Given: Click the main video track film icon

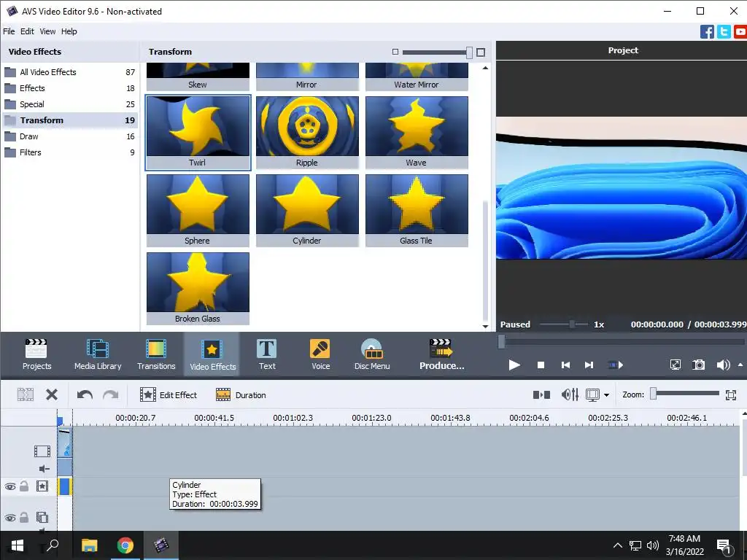Looking at the screenshot, I should [42, 451].
